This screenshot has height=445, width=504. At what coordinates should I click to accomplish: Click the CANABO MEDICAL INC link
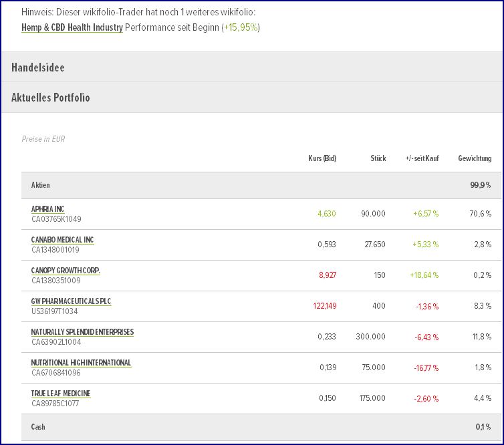point(62,240)
